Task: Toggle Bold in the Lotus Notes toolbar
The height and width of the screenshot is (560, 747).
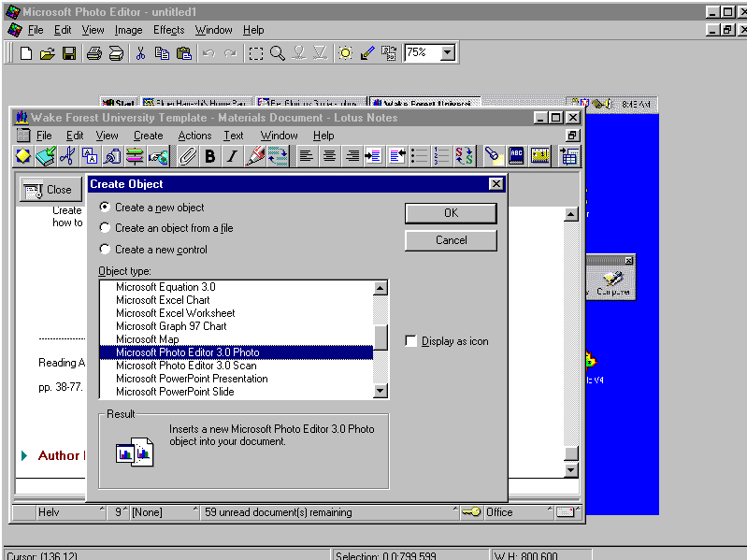Action: (x=209, y=156)
